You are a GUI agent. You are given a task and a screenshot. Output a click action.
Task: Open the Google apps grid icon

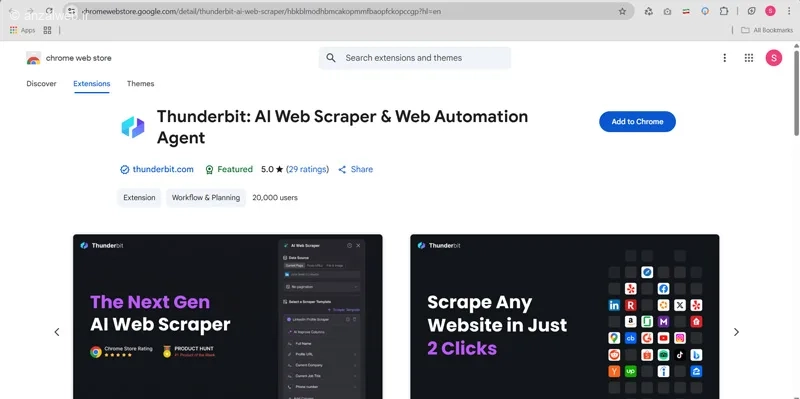pos(748,58)
